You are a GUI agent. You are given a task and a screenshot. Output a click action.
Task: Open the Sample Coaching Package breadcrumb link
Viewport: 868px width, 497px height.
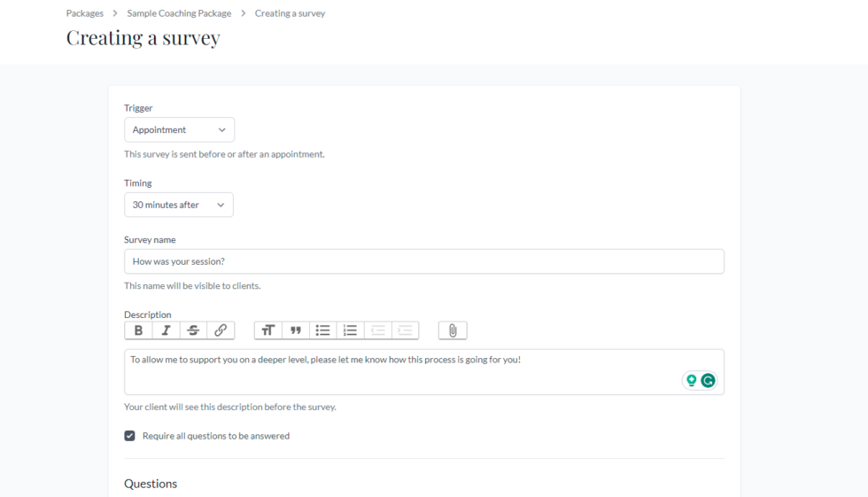pos(179,13)
